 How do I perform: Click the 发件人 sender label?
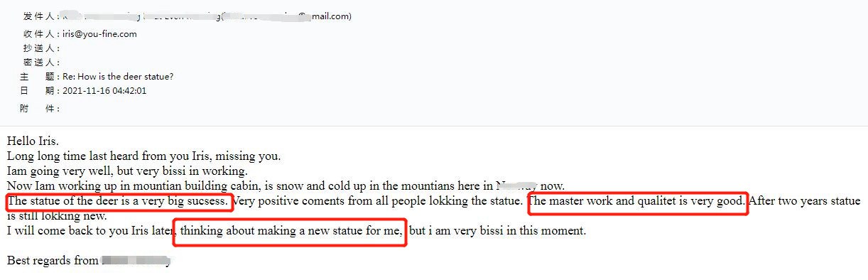click(x=41, y=16)
